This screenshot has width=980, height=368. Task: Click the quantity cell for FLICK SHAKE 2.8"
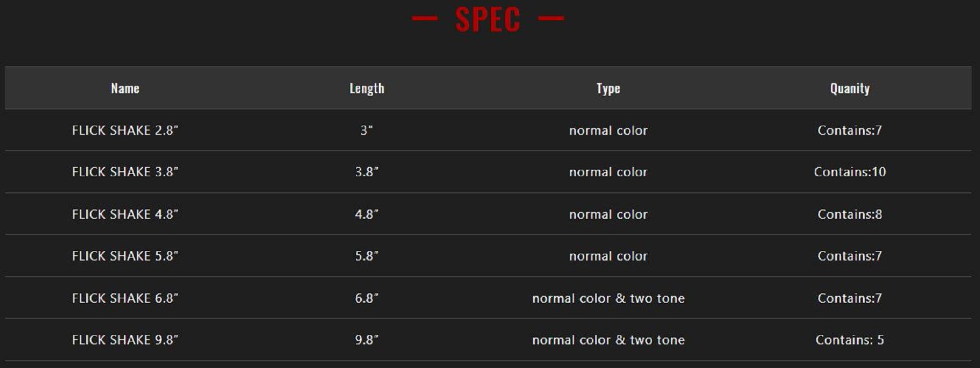point(850,131)
